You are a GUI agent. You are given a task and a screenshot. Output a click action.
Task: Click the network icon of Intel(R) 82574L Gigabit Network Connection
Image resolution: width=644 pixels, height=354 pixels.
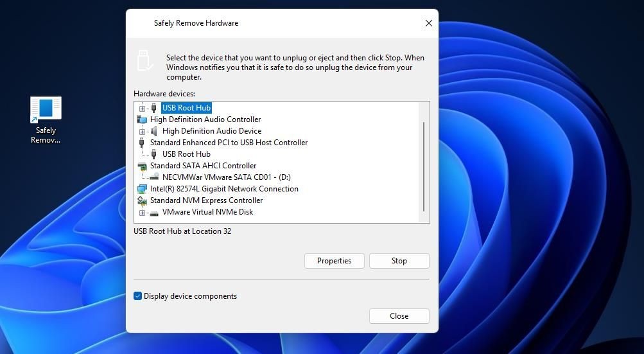[142, 189]
